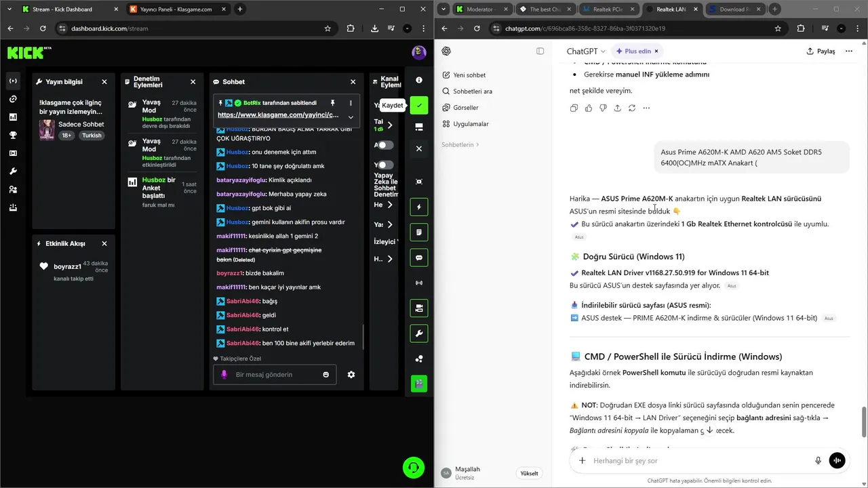Click the Yükselt button in ChatGPT sidebar
Viewport: 868px width, 488px height.
coord(529,473)
